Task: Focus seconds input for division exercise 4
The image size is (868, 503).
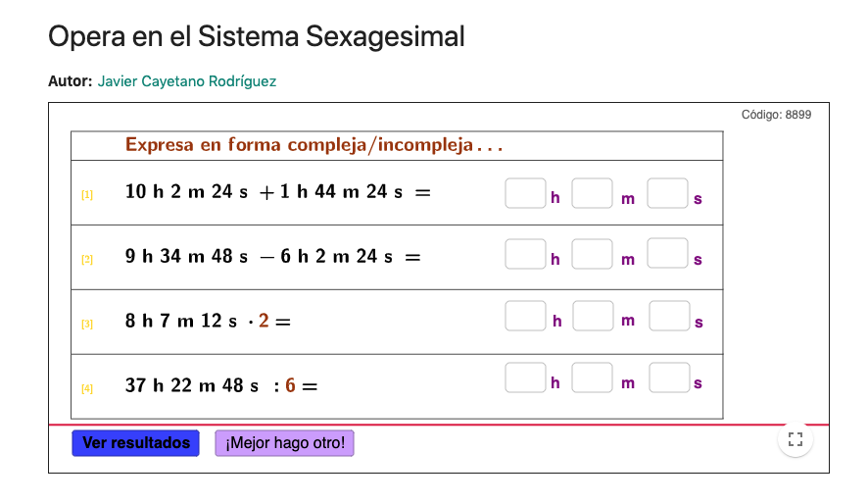Action: (x=669, y=377)
